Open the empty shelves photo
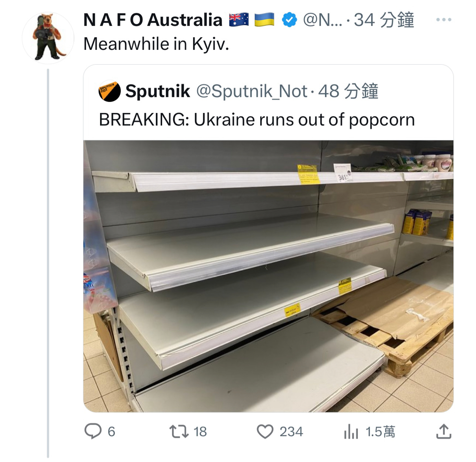The image size is (476, 462). pyautogui.click(x=268, y=276)
